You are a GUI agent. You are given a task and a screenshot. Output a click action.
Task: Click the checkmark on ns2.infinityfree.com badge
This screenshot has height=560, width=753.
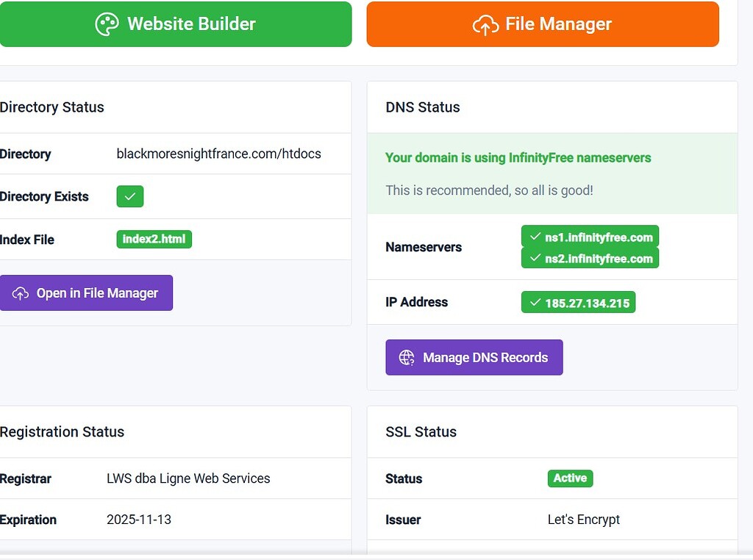(x=535, y=258)
